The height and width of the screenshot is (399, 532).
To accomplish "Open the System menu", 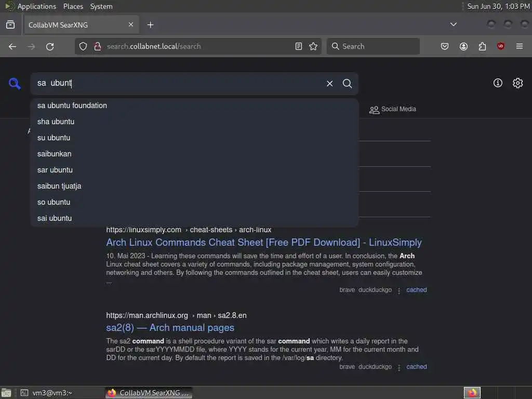I will pos(101,6).
